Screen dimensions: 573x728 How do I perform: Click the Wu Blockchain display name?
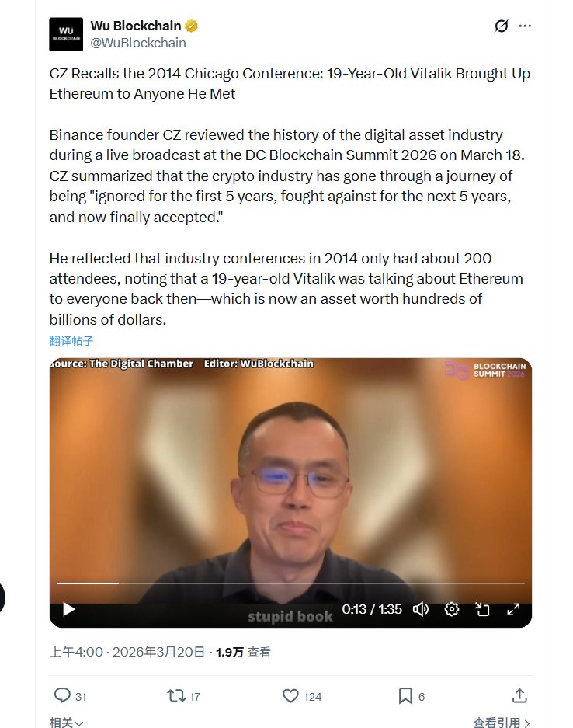135,26
